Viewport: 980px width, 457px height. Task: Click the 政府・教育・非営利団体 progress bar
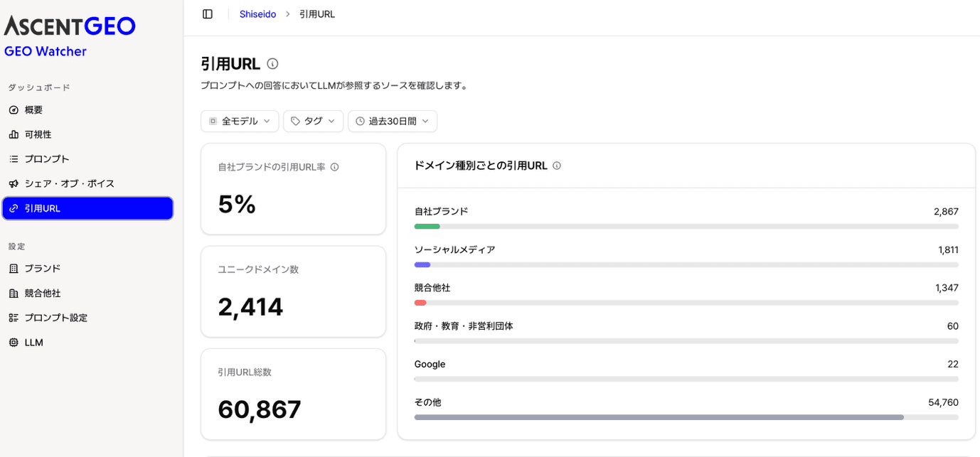coord(686,341)
